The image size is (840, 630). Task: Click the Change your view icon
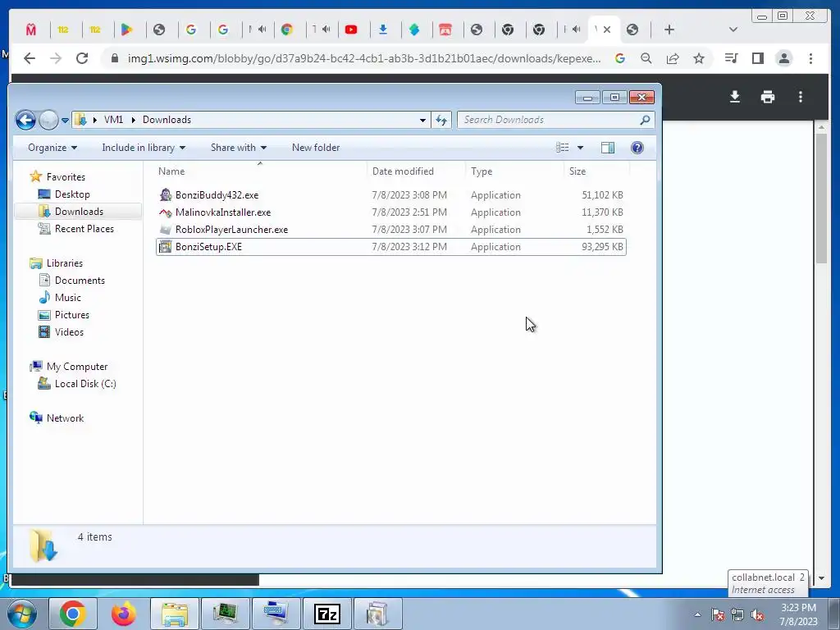(563, 148)
